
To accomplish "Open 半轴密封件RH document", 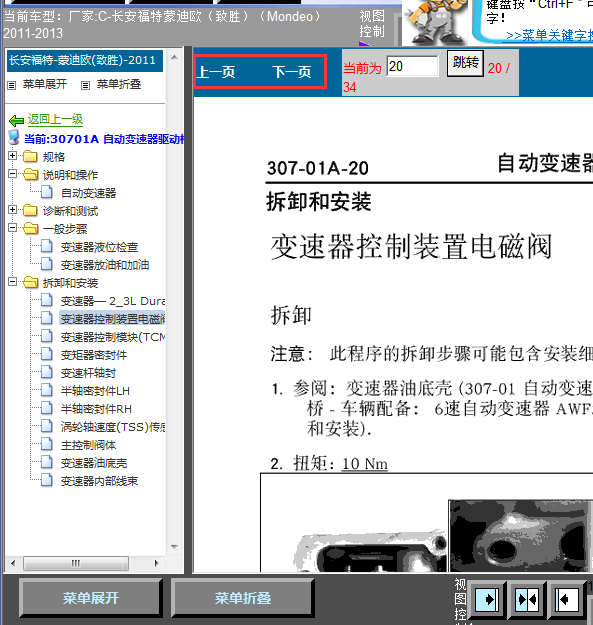I will click(x=96, y=409).
